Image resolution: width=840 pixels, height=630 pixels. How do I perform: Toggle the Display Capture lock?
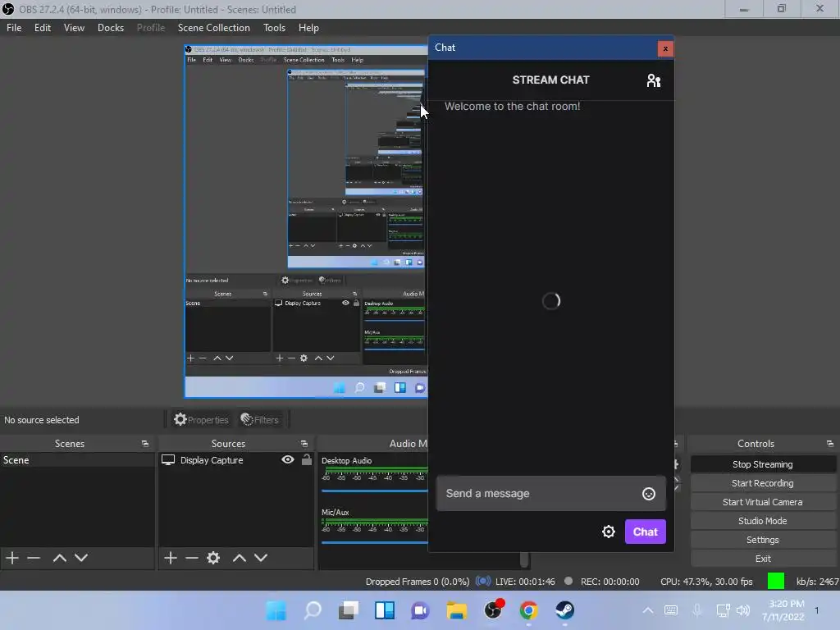(307, 459)
